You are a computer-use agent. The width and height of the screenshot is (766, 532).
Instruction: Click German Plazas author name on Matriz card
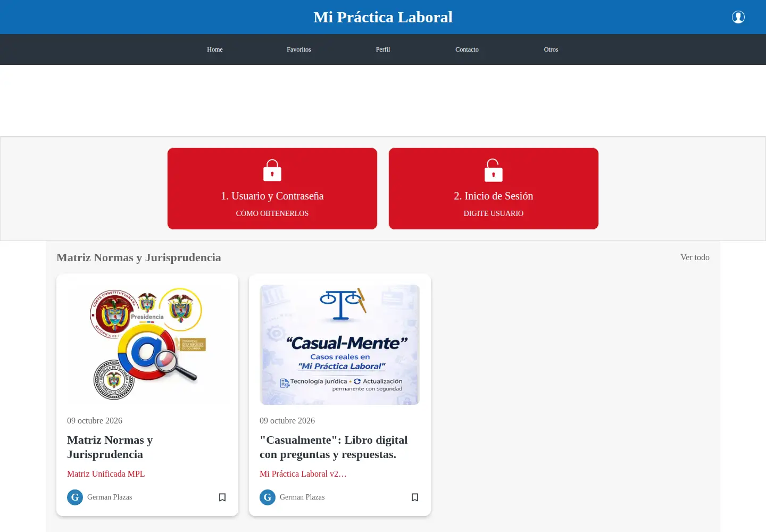pyautogui.click(x=110, y=497)
